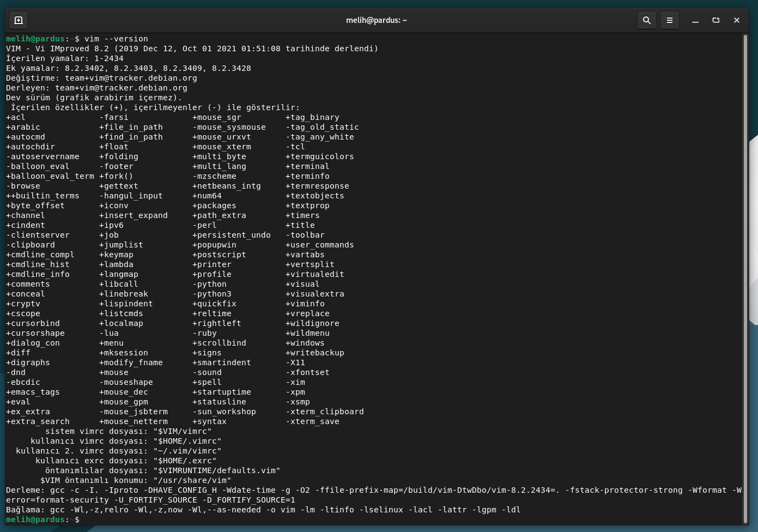This screenshot has width=758, height=532.
Task: Click the '-mouse_jsbterm' feature entry
Action: (134, 412)
